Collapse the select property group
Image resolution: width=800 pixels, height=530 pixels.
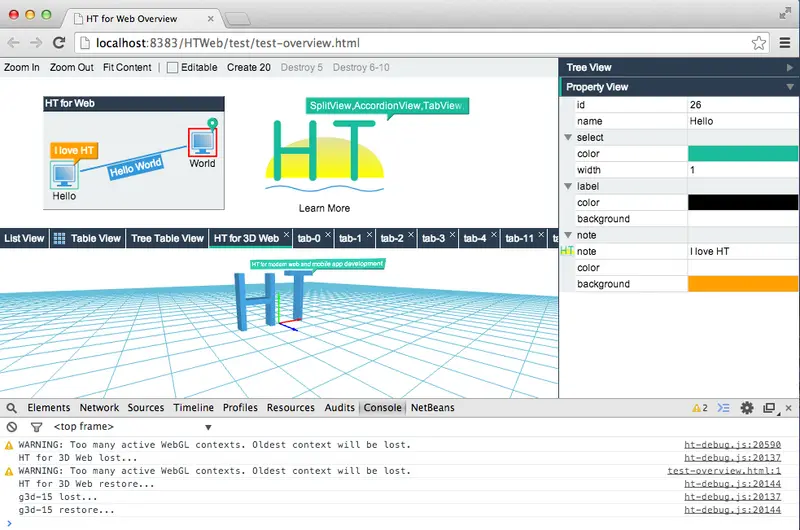click(x=568, y=137)
